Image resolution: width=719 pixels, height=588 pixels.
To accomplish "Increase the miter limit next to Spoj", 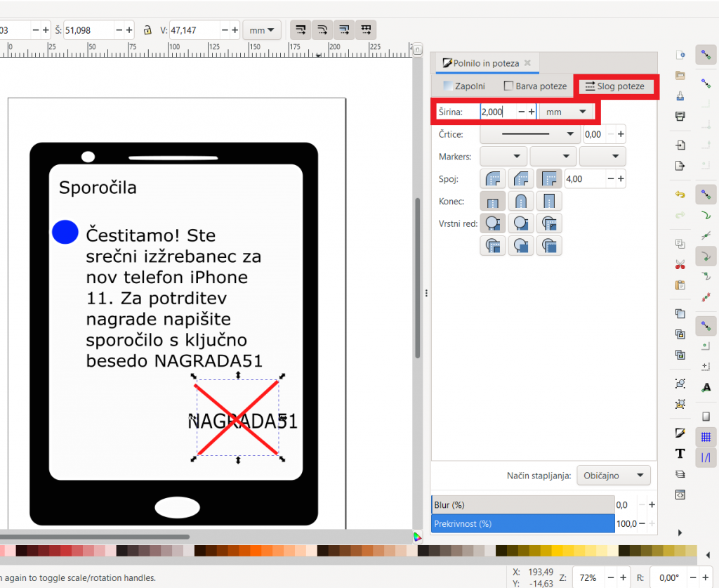I will [x=621, y=179].
